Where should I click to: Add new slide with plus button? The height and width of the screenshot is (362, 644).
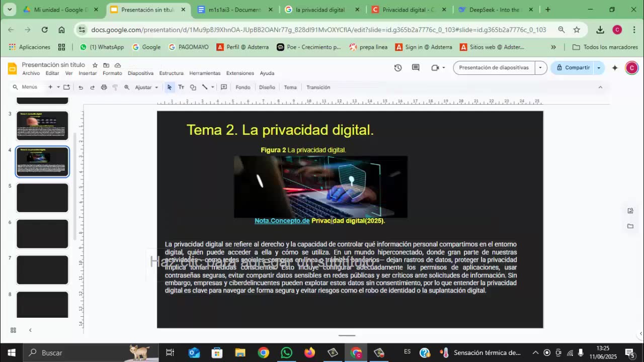click(50, 87)
